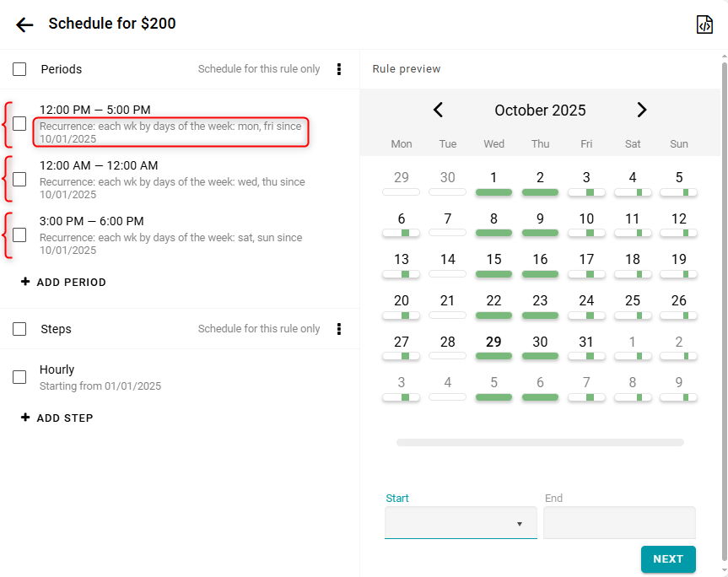Click plus icon for Add Step
The height and width of the screenshot is (577, 728).
pyautogui.click(x=25, y=418)
